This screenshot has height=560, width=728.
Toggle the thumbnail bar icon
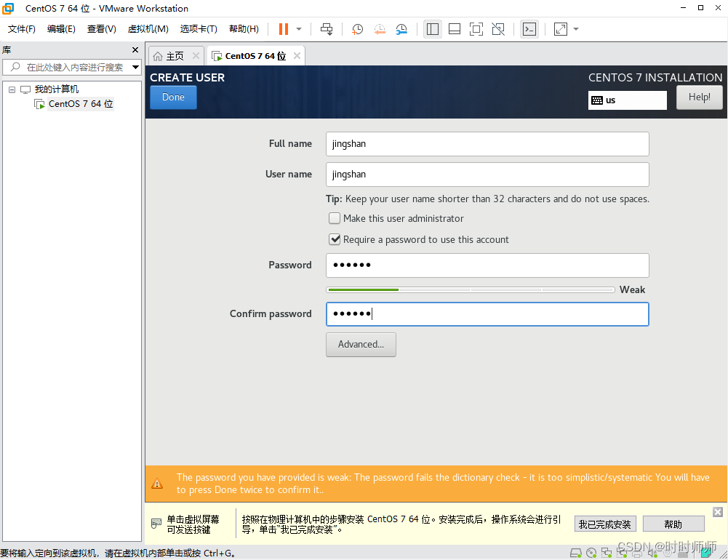455,29
